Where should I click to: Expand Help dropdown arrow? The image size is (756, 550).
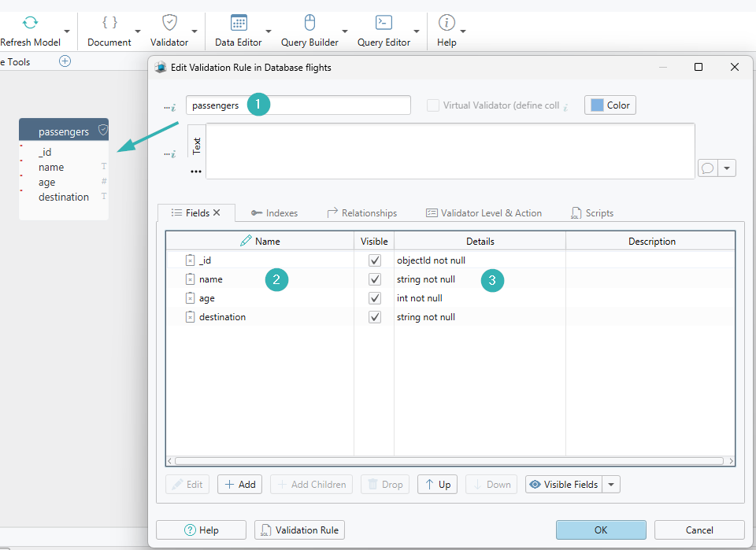coord(463,31)
